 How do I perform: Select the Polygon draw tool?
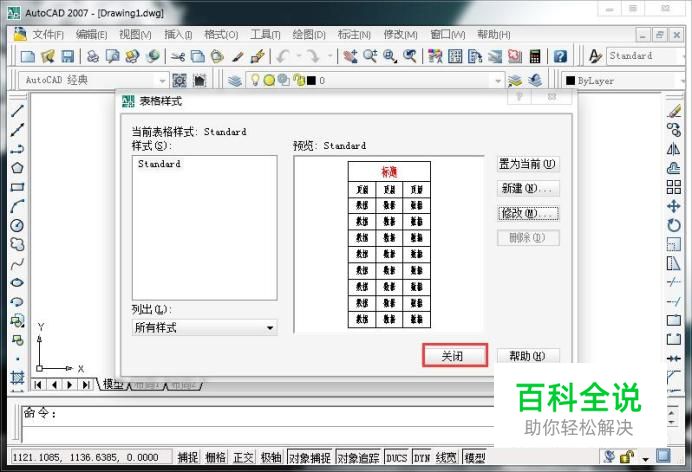coord(17,168)
